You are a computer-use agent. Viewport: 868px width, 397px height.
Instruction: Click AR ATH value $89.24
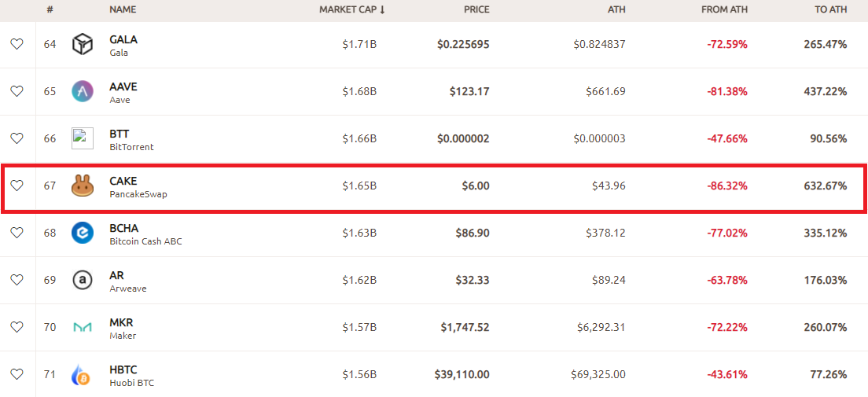point(609,280)
